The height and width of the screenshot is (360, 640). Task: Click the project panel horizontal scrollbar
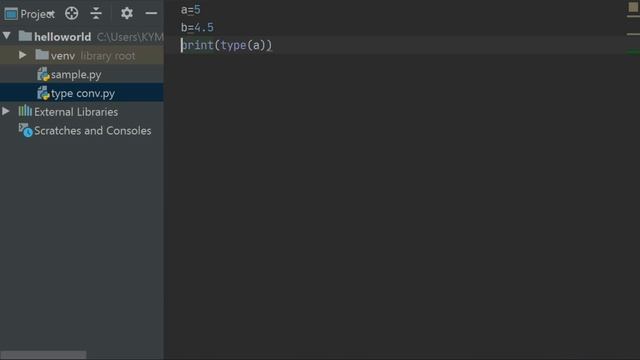43,355
